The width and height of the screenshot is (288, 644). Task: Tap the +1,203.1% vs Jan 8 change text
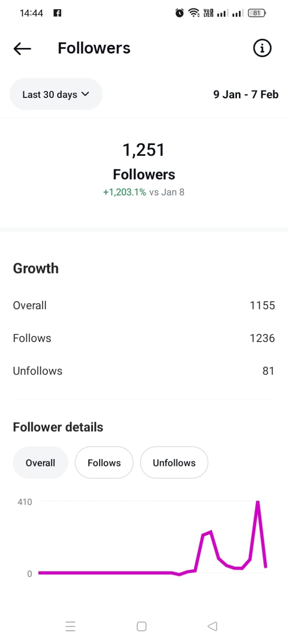click(x=144, y=192)
